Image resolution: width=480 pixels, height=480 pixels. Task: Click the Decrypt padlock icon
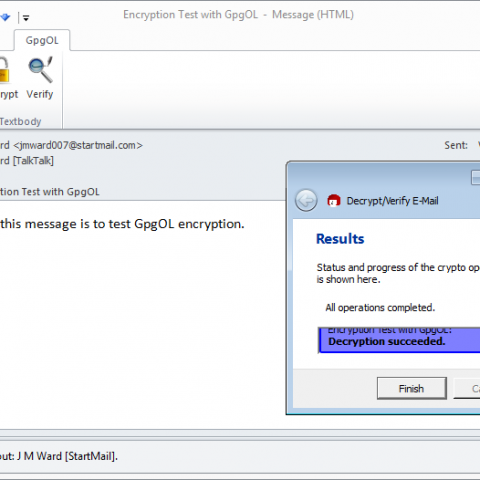[x=3, y=70]
